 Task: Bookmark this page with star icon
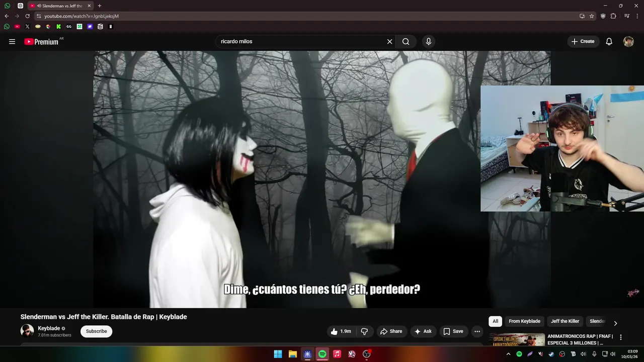[592, 16]
